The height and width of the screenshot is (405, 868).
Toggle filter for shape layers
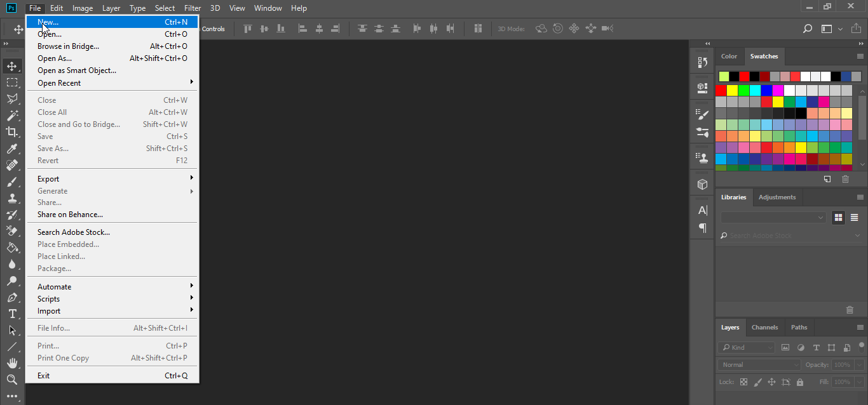coord(832,347)
